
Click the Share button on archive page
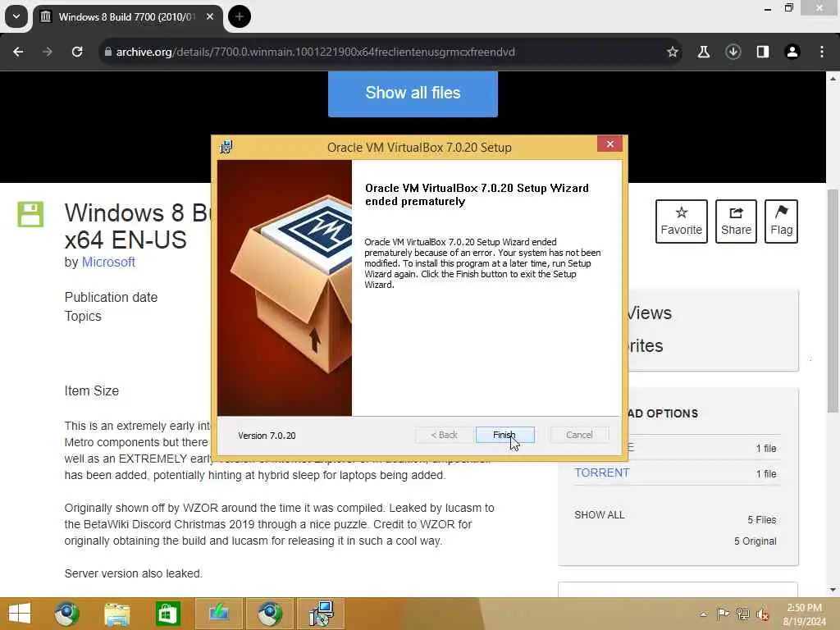(x=736, y=221)
